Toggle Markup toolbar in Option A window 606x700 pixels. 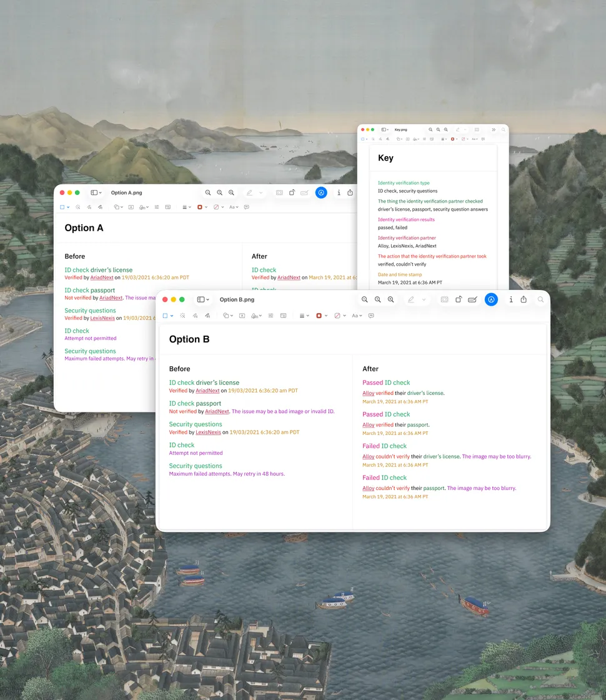pyautogui.click(x=321, y=193)
